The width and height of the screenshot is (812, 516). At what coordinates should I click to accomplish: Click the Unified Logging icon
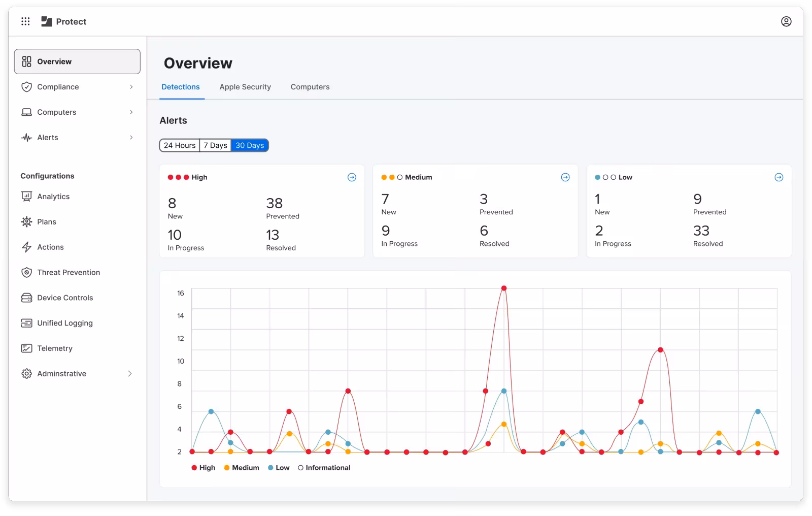[x=27, y=323]
